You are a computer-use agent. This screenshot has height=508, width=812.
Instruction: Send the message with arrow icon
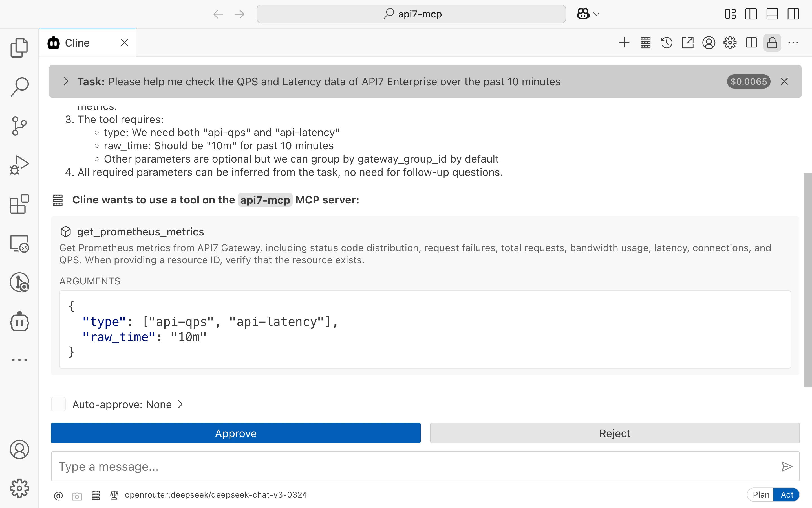[x=787, y=466]
